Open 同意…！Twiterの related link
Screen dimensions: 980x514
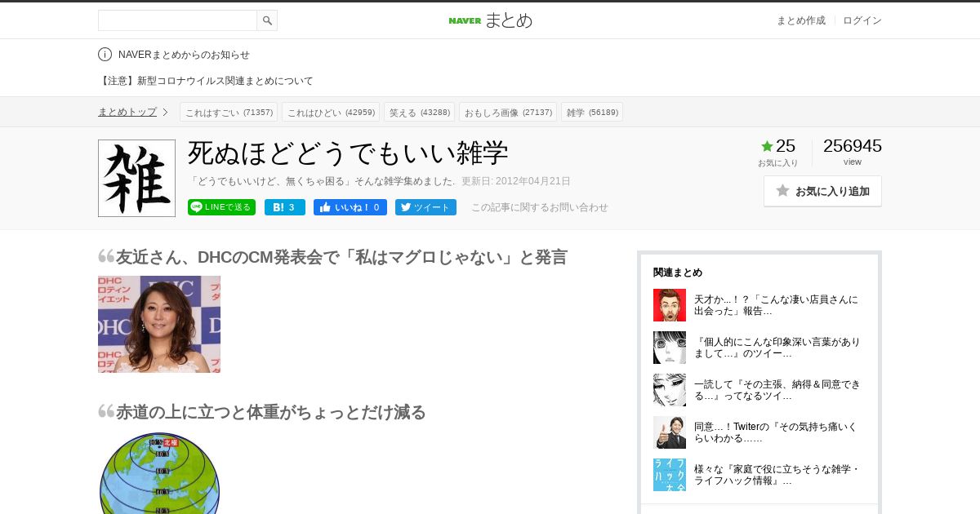(x=776, y=432)
